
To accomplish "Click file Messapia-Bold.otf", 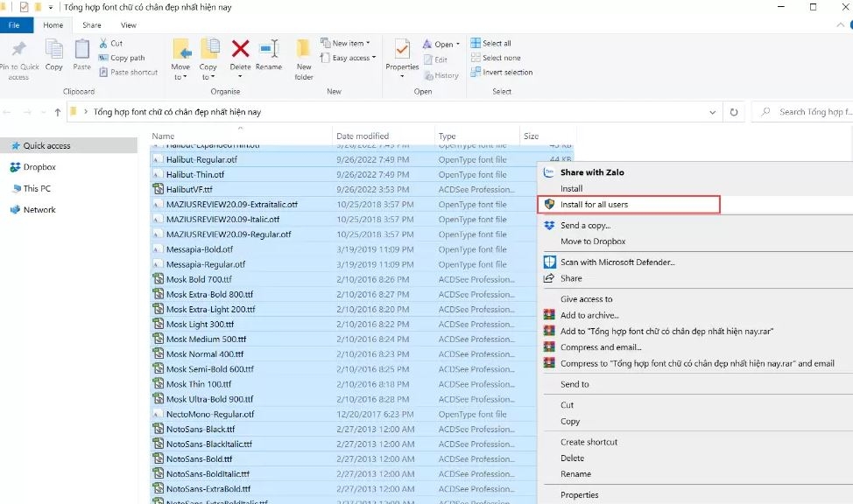I will click(x=200, y=249).
